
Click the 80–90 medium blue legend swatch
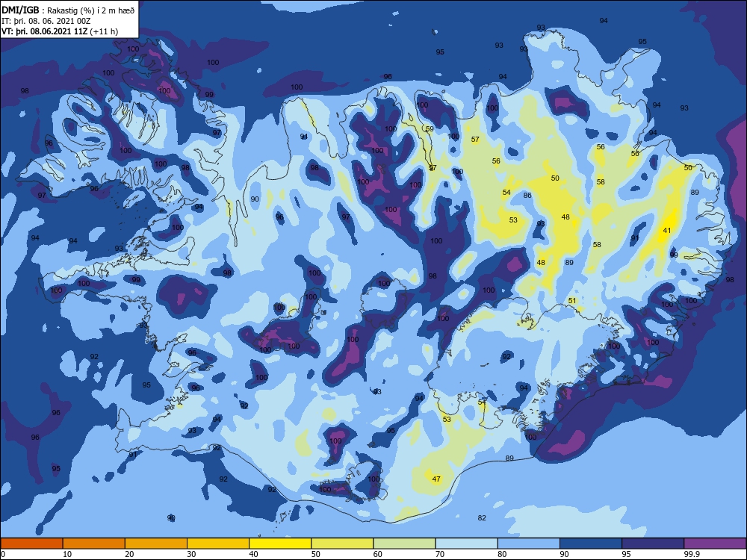click(529, 544)
